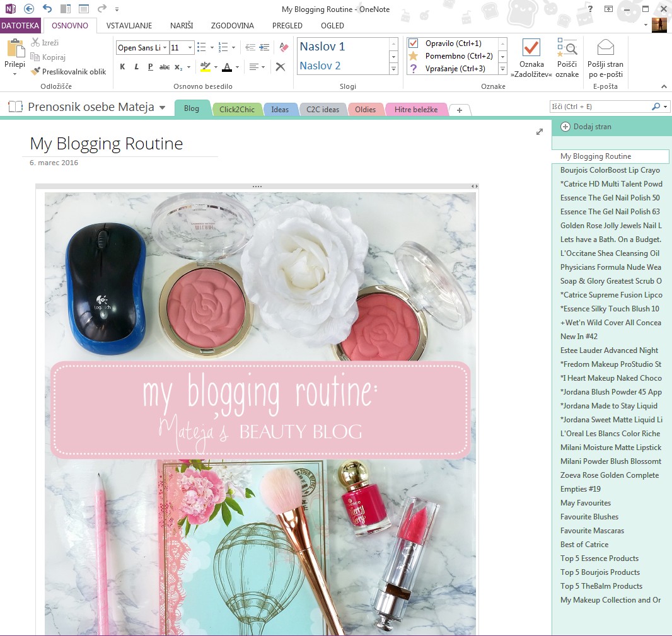Toggle full page view icon in title bar

pos(84,9)
